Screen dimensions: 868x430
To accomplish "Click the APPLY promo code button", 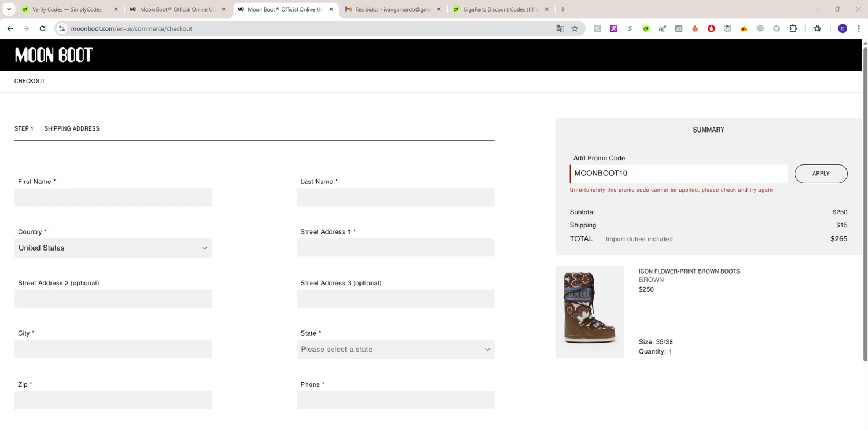I will [821, 174].
